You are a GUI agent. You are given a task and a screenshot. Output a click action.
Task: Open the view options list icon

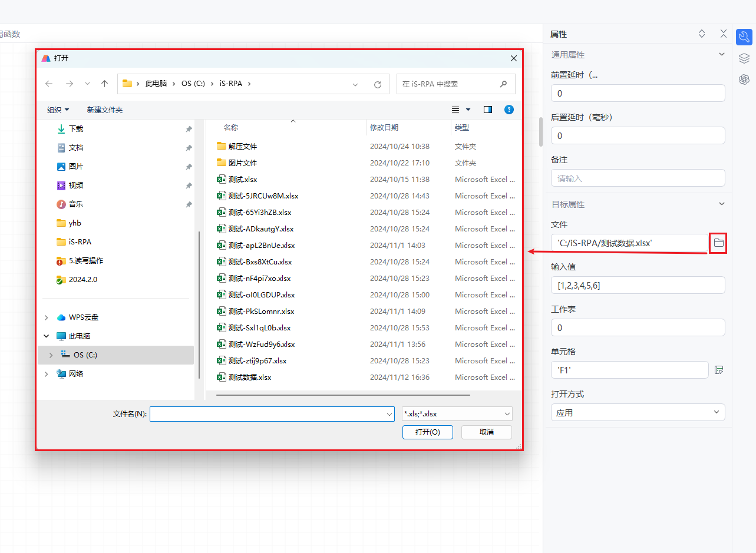[455, 110]
